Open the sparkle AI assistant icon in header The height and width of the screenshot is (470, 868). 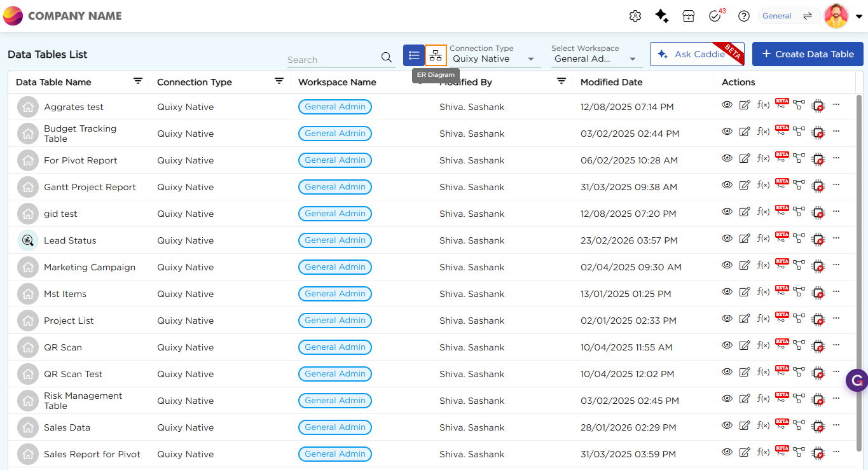pyautogui.click(x=661, y=17)
